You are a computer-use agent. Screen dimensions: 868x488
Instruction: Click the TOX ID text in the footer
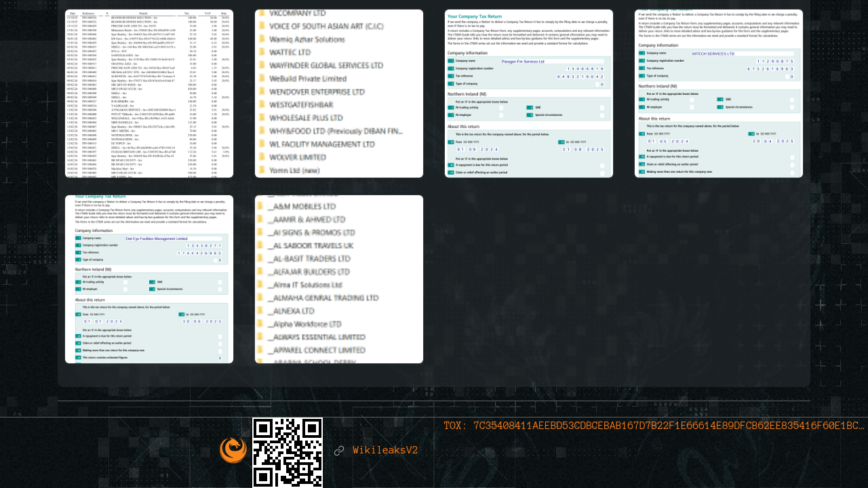pos(654,426)
